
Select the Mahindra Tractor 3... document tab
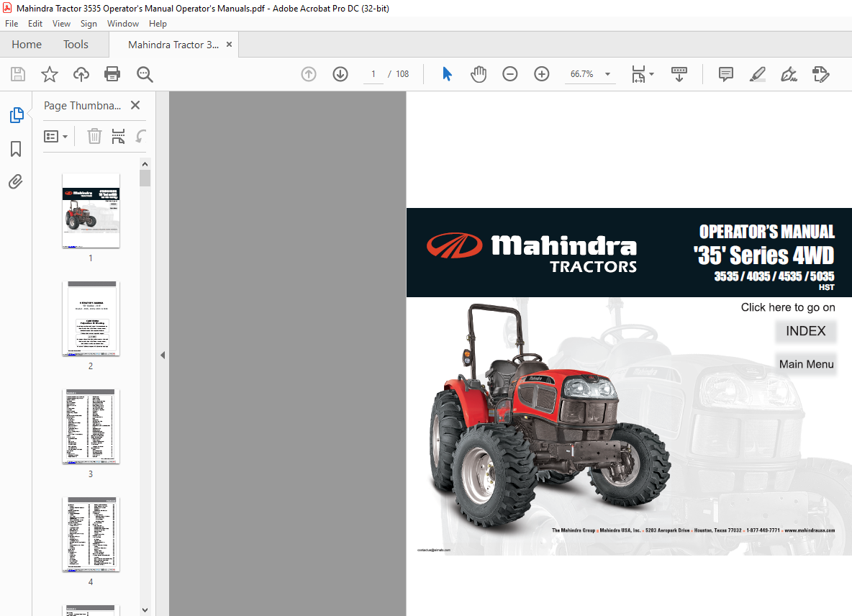173,45
